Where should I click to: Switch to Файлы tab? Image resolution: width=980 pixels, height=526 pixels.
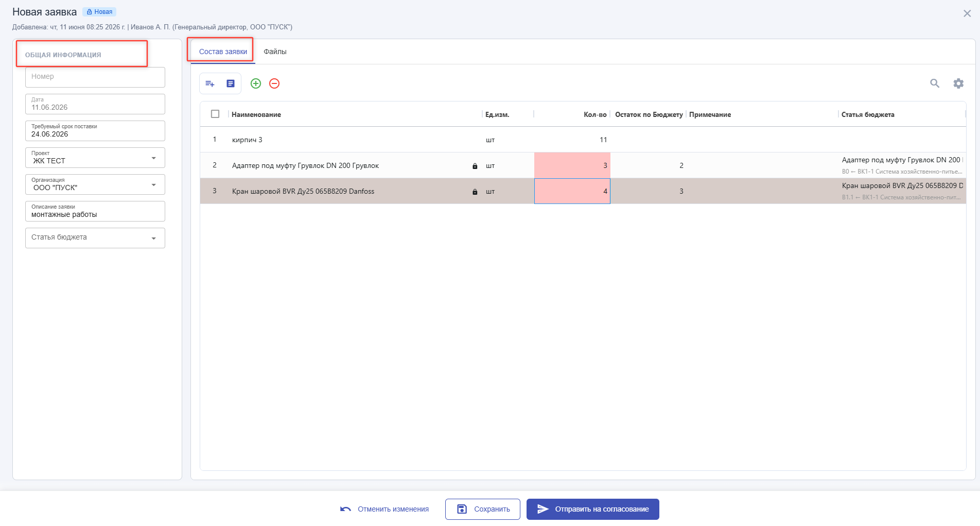click(275, 52)
